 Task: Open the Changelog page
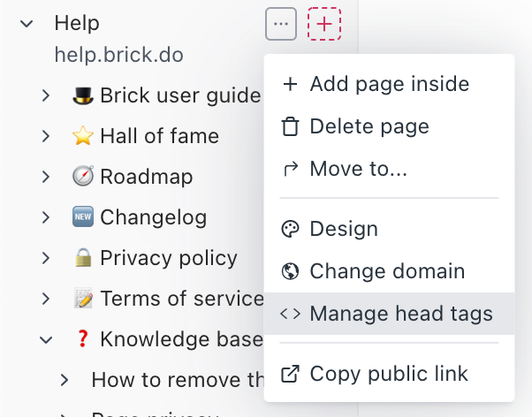(x=153, y=217)
